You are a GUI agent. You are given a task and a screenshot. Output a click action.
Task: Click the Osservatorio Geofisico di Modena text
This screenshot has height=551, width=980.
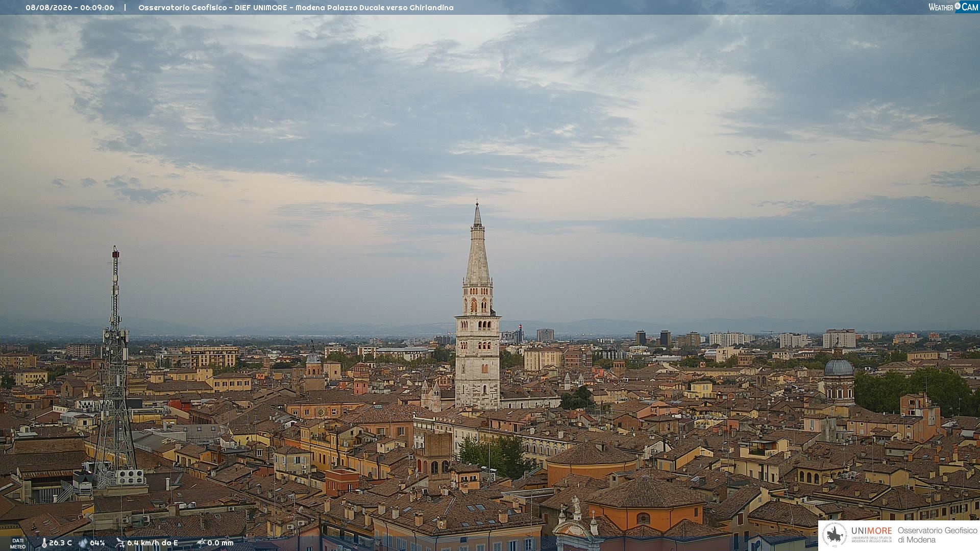pos(937,535)
